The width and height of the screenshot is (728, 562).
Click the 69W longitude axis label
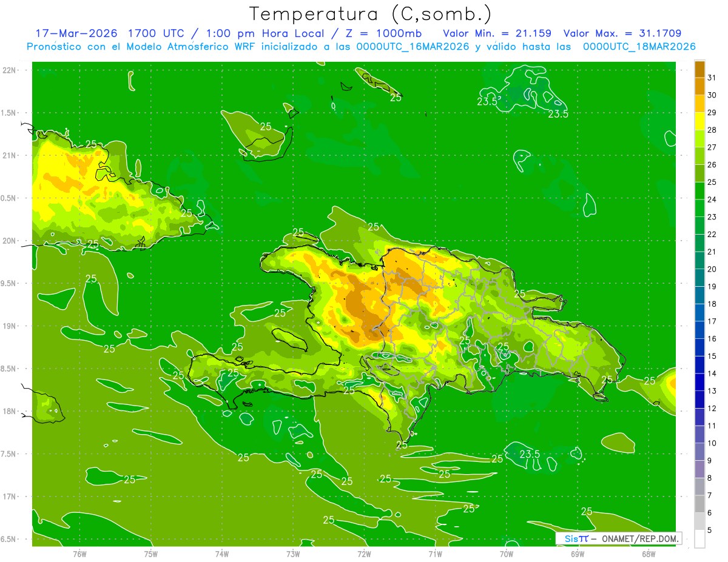tap(578, 554)
